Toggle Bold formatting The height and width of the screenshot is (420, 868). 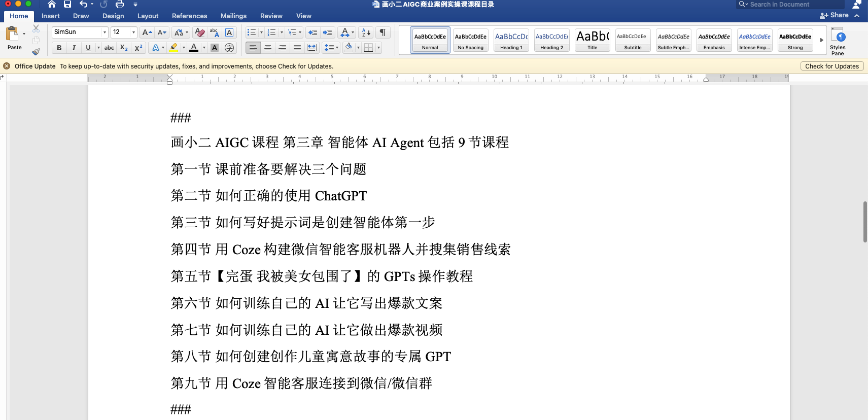[59, 48]
